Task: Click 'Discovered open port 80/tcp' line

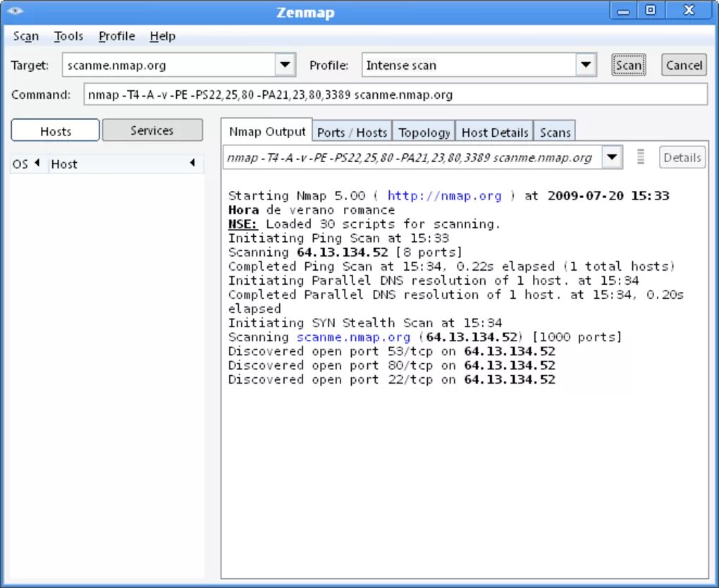Action: [x=392, y=365]
